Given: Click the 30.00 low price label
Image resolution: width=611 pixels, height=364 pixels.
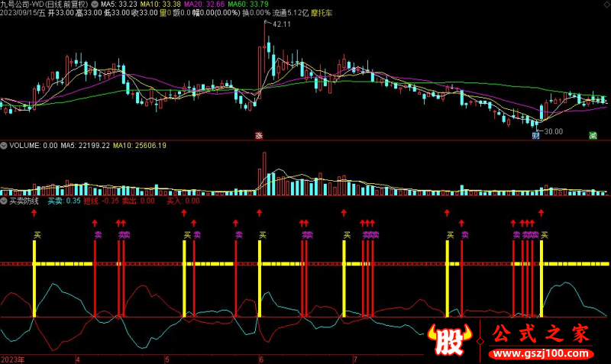Looking at the screenshot, I should coord(553,131).
